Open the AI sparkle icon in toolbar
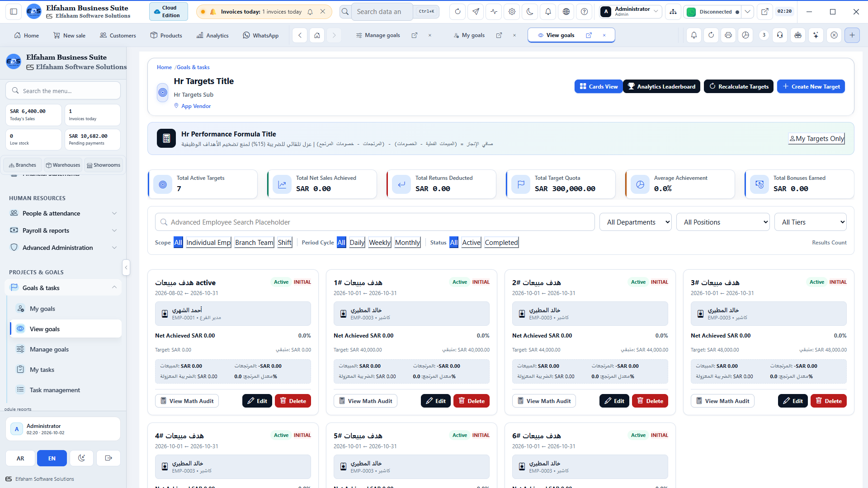The width and height of the screenshot is (868, 488). [x=816, y=35]
